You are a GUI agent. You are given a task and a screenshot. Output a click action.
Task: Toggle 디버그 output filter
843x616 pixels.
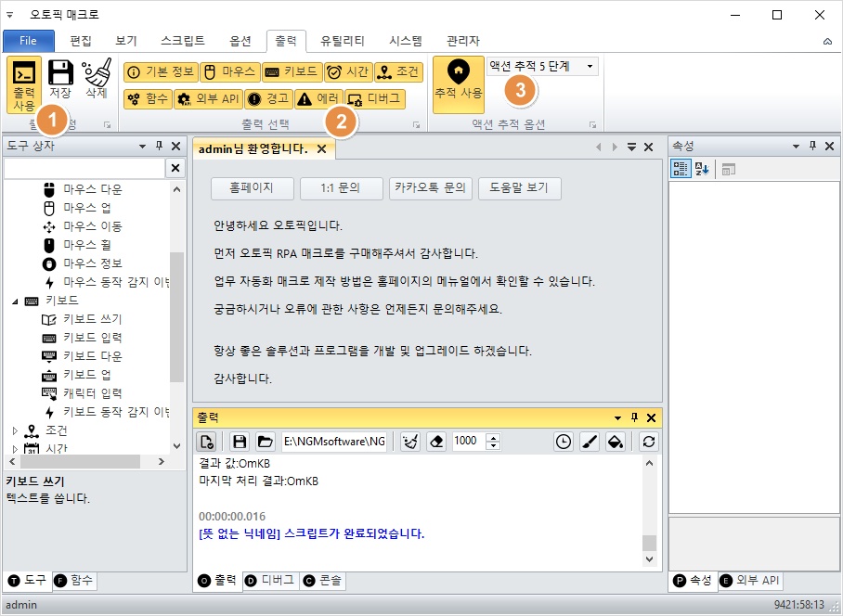375,99
